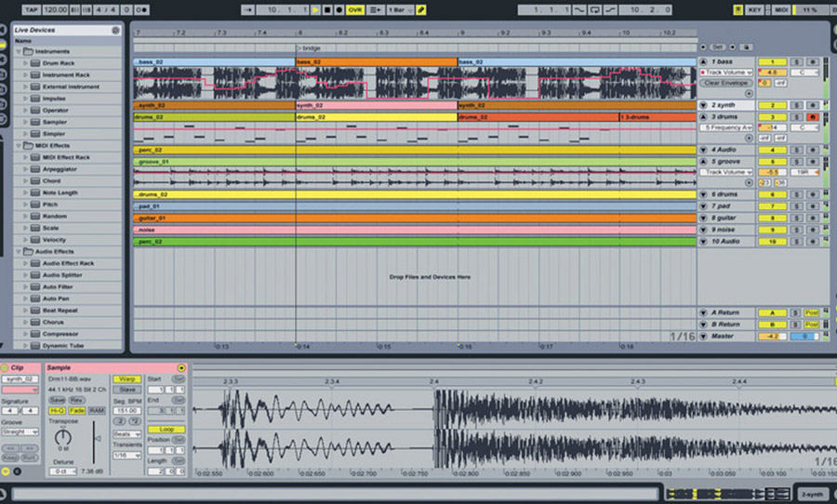Click the Fade button
The image size is (837, 504).
tap(76, 411)
